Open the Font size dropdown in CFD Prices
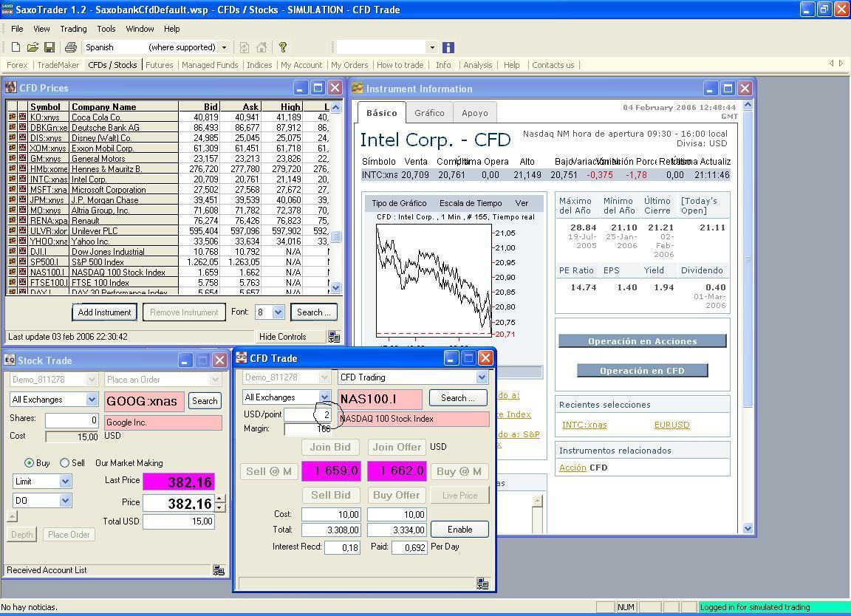851x616 pixels. 278,312
